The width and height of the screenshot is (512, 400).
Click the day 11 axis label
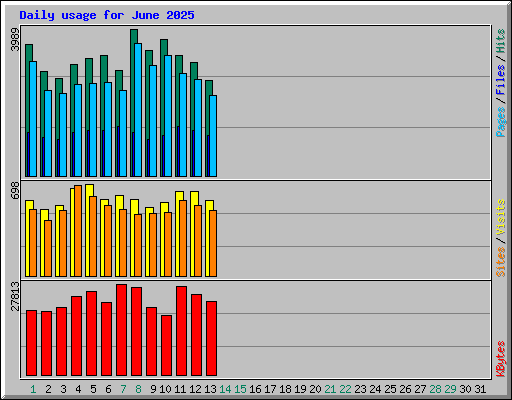tap(180, 389)
